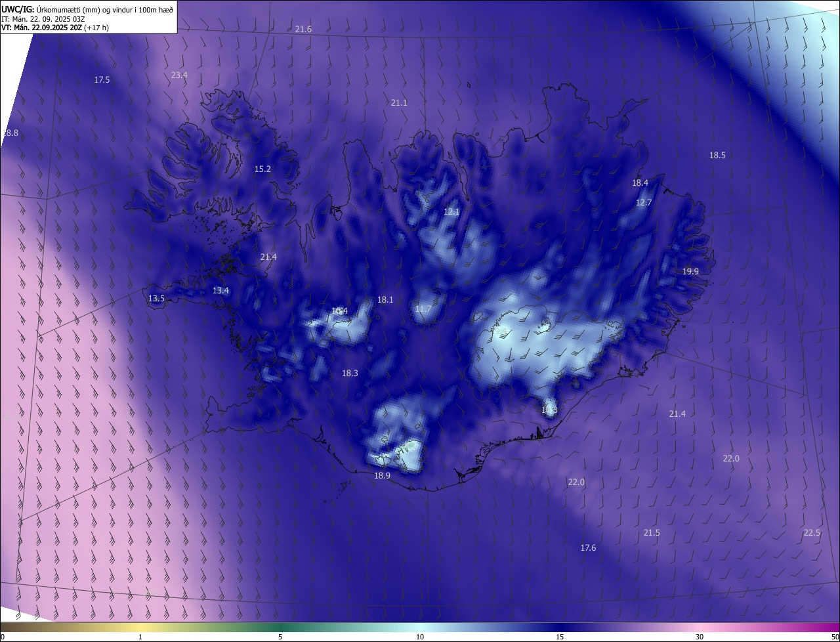Viewport: 840px width, 642px height.
Task: Click the 19.9 value label
Action: pyautogui.click(x=690, y=272)
